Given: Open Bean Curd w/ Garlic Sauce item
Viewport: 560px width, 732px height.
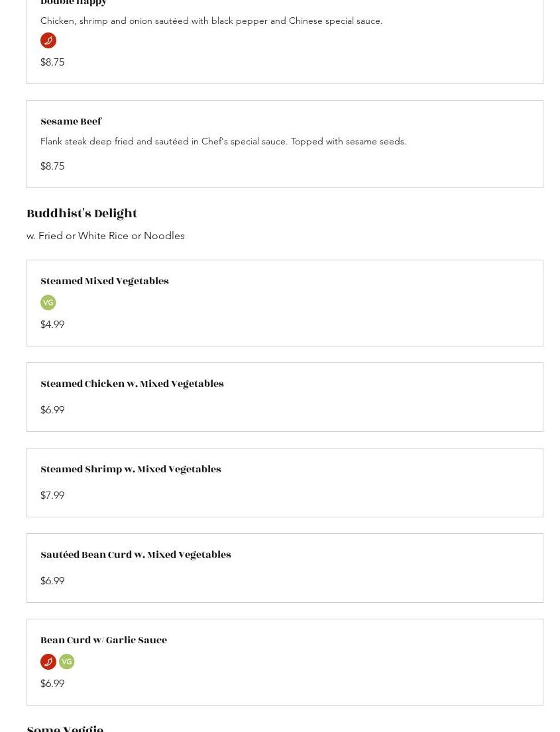Looking at the screenshot, I should click(103, 641).
